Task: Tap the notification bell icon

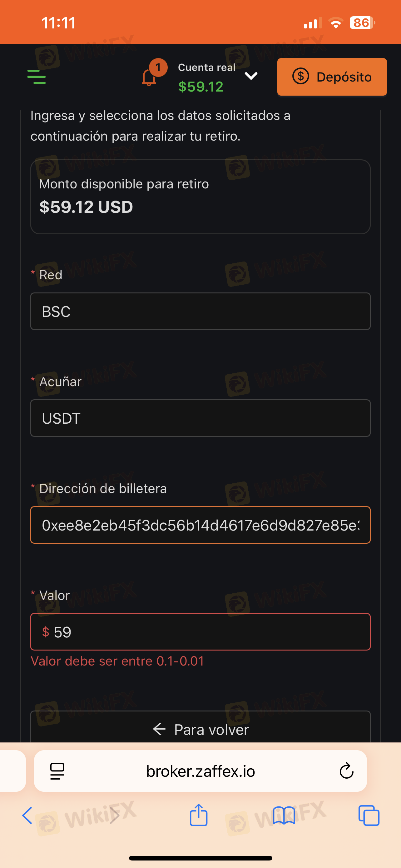Action: [x=149, y=77]
